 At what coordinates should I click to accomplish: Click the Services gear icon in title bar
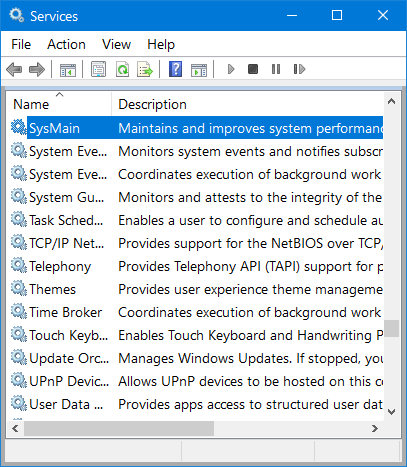tap(16, 15)
